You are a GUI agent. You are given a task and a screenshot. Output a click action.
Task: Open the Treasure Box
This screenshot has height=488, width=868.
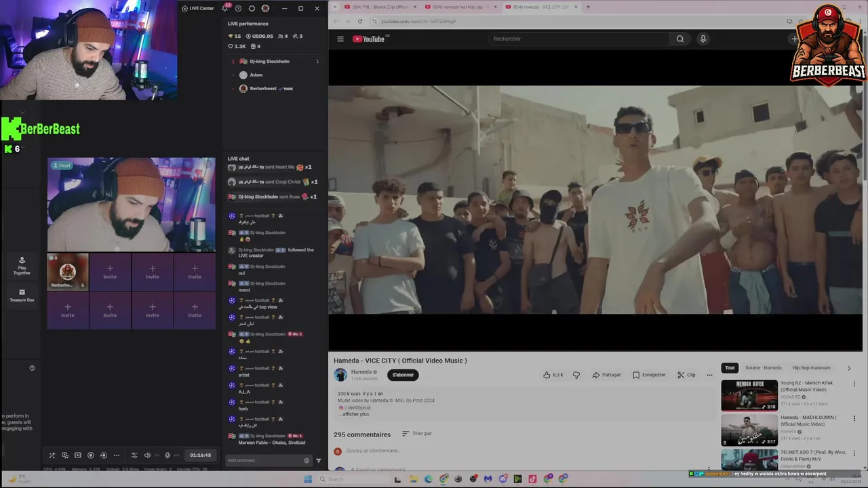(22, 296)
